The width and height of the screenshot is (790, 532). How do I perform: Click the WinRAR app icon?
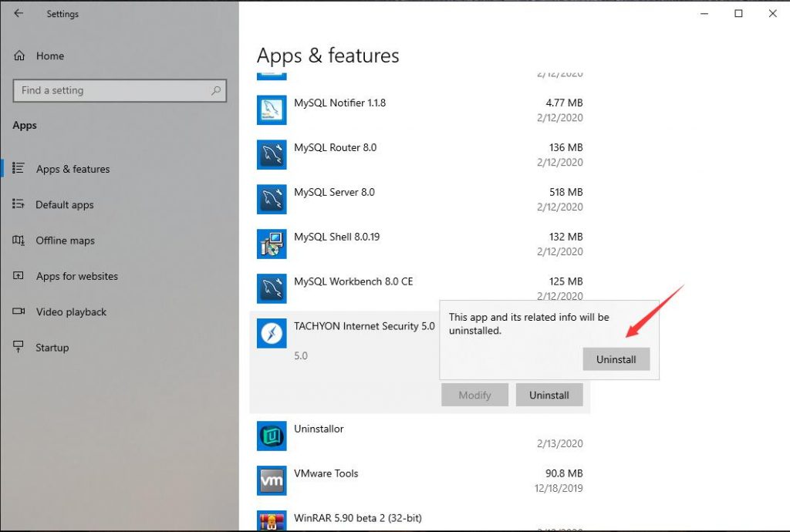(x=272, y=521)
